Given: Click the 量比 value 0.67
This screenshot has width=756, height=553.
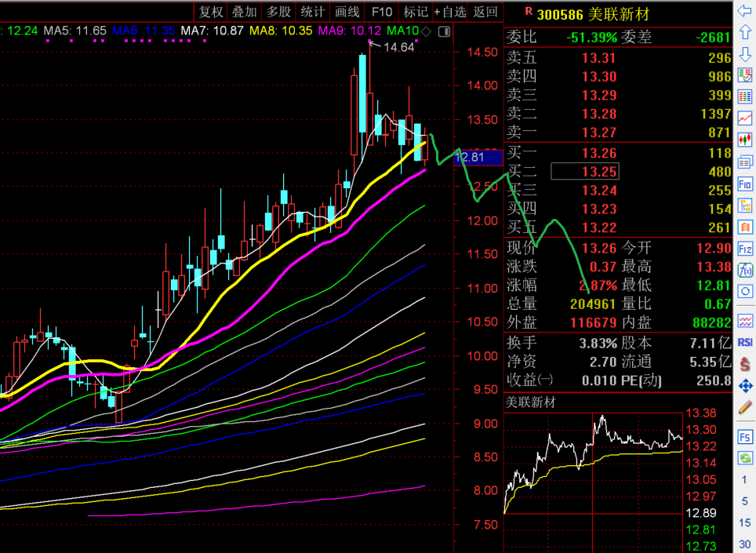Looking at the screenshot, I should pyautogui.click(x=718, y=304).
